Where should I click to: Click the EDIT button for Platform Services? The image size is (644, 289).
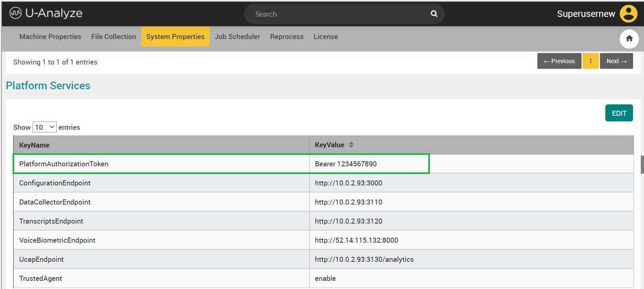pyautogui.click(x=619, y=113)
